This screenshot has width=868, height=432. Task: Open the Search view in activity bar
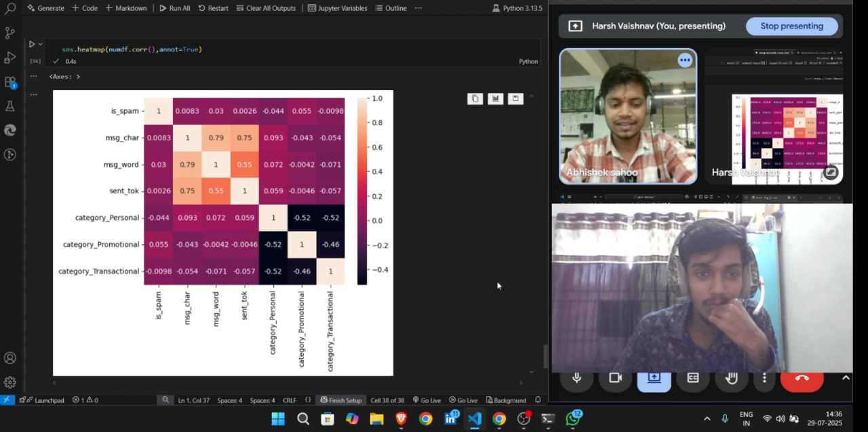pos(10,9)
